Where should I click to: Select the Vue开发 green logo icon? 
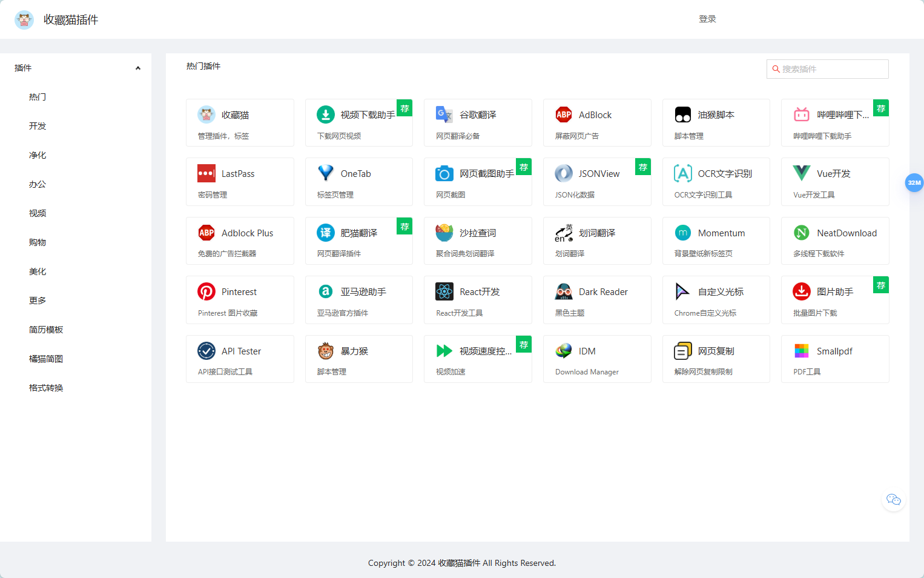click(x=802, y=173)
